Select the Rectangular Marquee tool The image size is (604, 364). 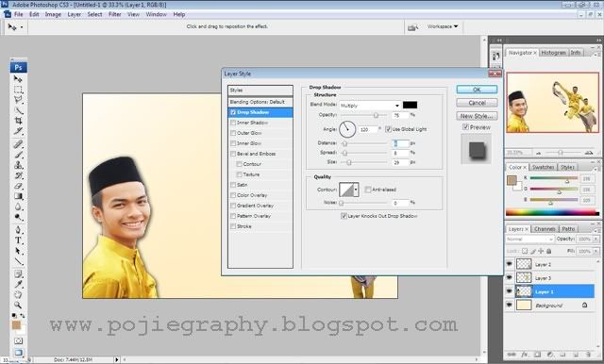click(x=18, y=90)
